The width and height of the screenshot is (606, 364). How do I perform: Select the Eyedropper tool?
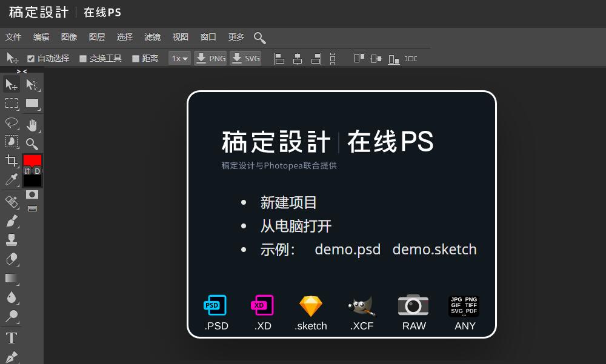click(x=11, y=180)
